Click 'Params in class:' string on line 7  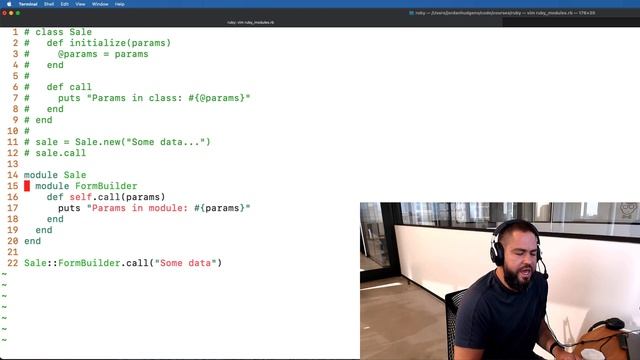pyautogui.click(x=137, y=98)
